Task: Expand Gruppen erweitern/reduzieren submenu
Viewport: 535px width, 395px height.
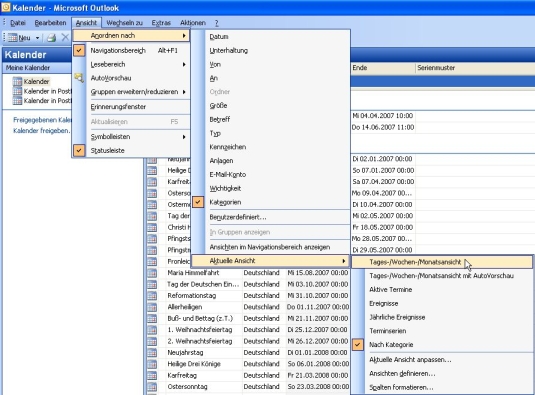Action: (x=131, y=92)
